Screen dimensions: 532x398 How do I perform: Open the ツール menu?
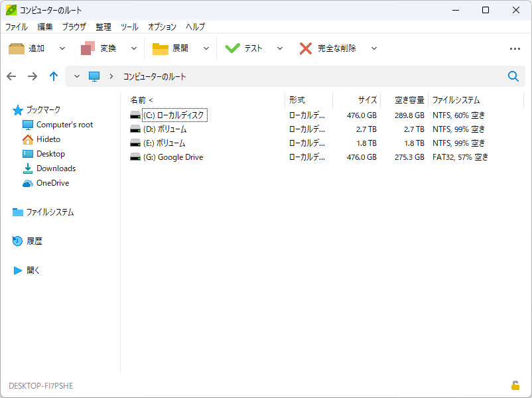tap(129, 27)
